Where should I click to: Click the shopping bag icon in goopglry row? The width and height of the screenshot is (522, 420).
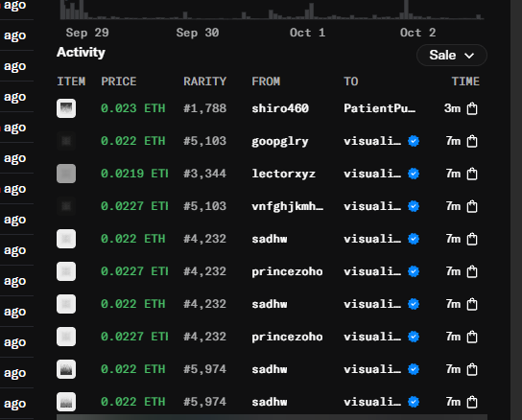click(x=472, y=141)
